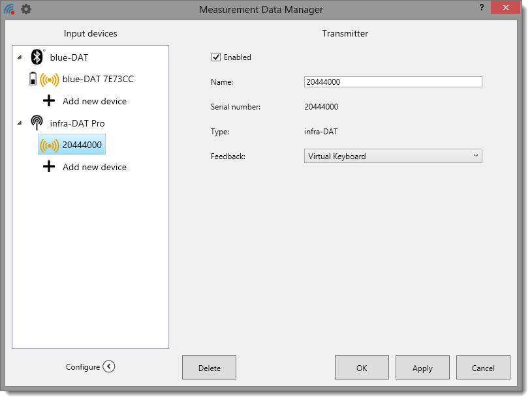Click the antenna icon beside infra-DAT Pro
The image size is (532, 401).
point(37,123)
